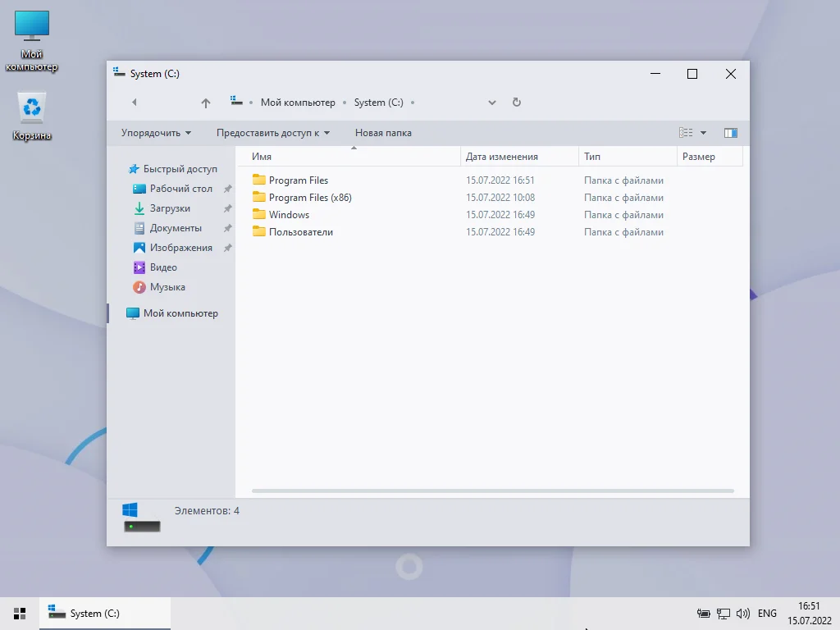Select the Program Files folder icon
The image size is (840, 630).
click(259, 180)
